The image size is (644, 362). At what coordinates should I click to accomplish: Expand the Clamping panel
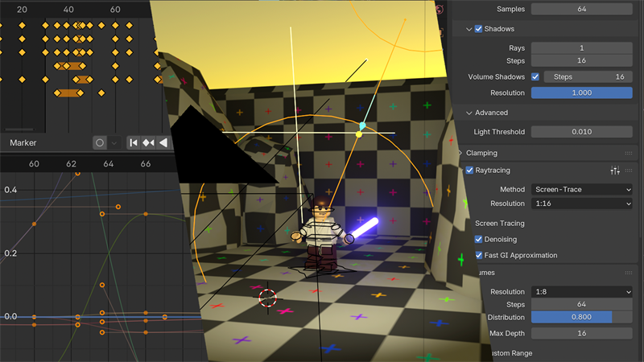click(x=462, y=153)
